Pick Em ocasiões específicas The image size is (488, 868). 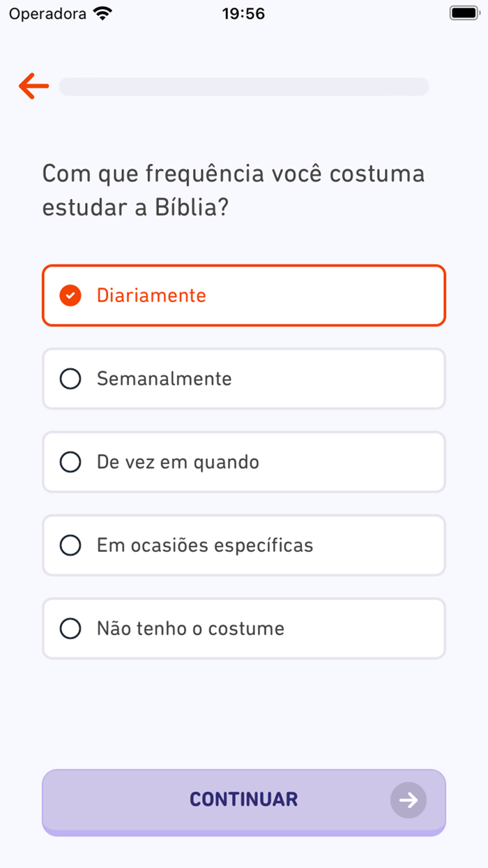click(244, 545)
